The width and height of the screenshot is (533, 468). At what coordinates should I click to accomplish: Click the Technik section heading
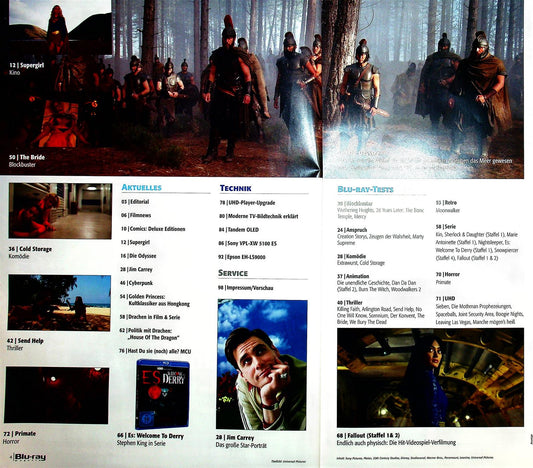coord(236,188)
